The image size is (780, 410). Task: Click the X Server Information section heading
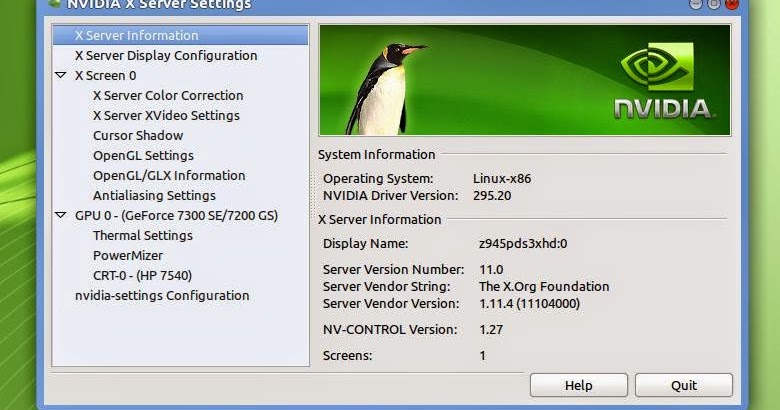click(380, 219)
